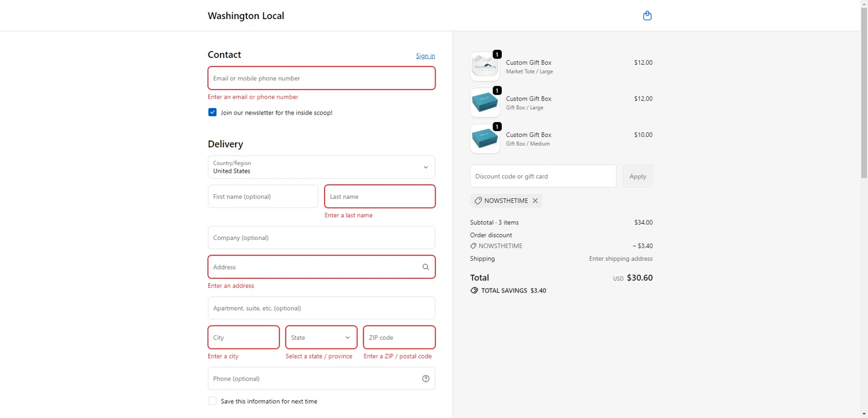This screenshot has width=868, height=418.
Task: Remove NOWSTHETIME discount code with X
Action: pyautogui.click(x=535, y=201)
